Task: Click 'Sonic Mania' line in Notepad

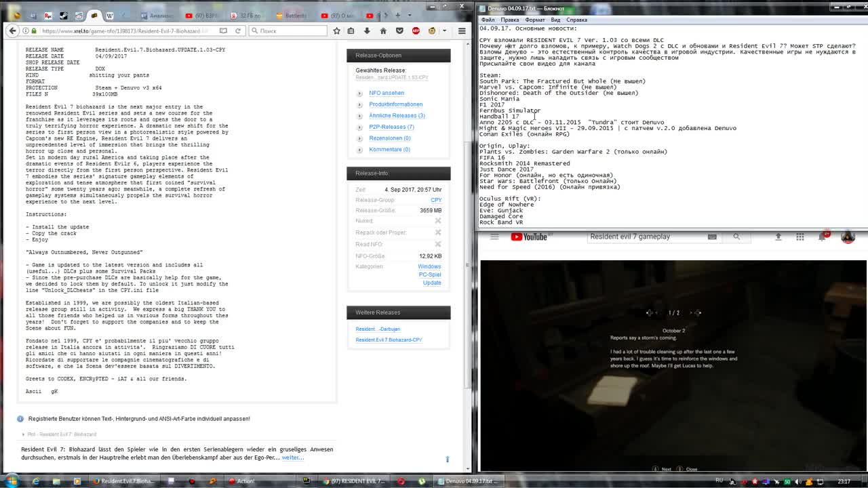Action: click(x=499, y=99)
